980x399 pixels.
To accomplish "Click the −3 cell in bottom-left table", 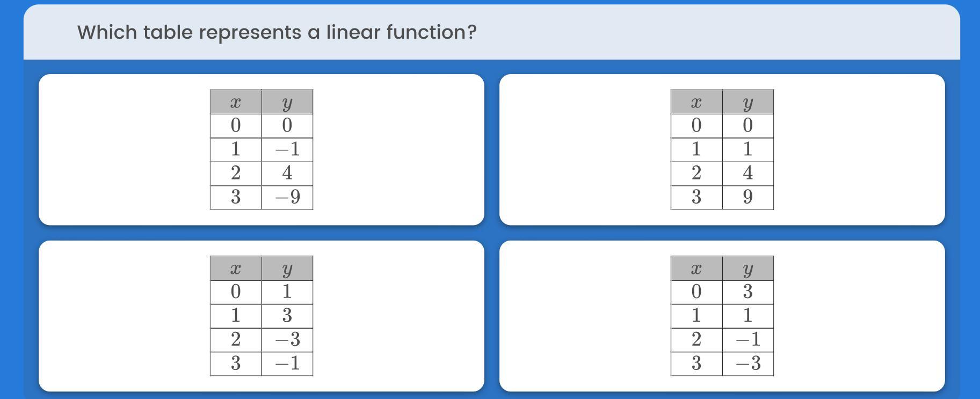I will point(287,339).
